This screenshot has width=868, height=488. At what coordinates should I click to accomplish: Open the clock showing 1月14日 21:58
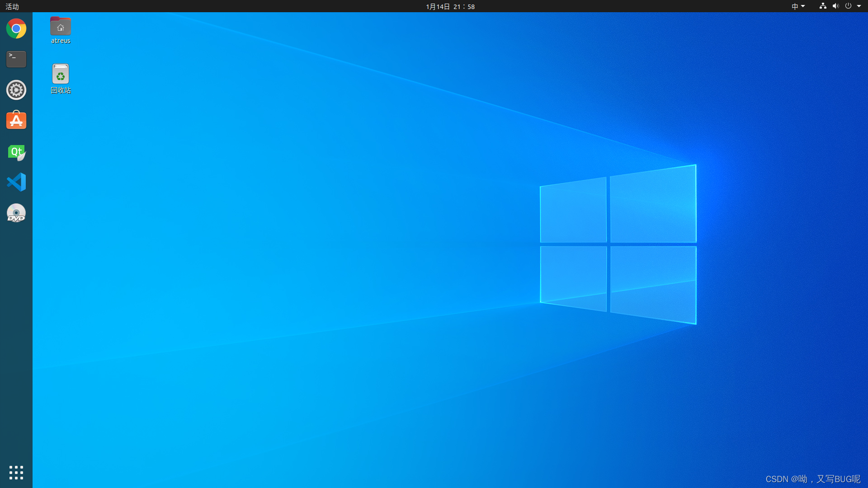[x=450, y=6]
